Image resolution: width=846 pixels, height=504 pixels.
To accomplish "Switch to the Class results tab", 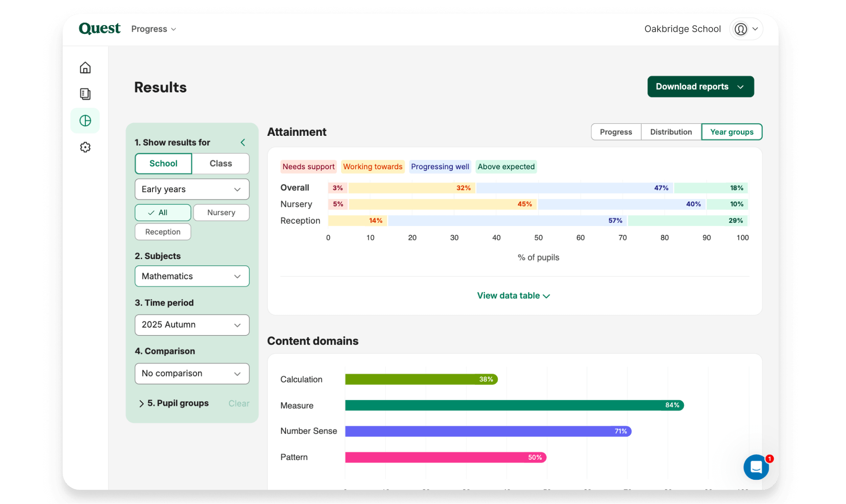I will tap(221, 163).
